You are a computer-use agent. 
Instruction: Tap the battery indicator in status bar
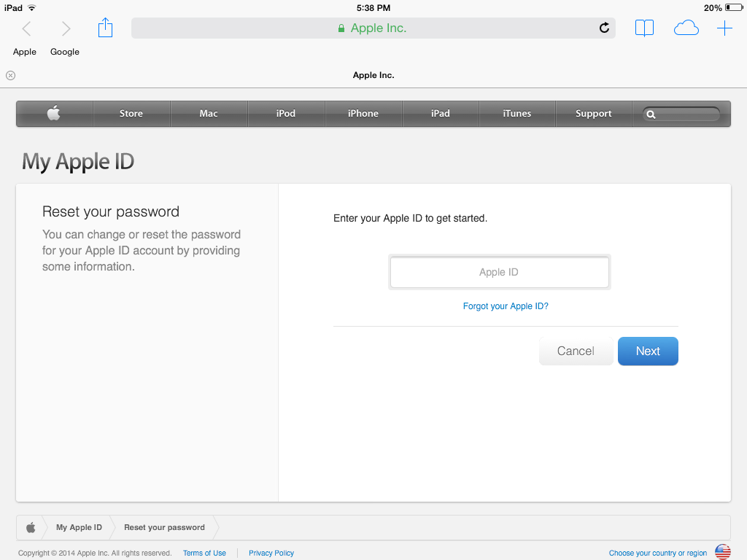point(734,7)
